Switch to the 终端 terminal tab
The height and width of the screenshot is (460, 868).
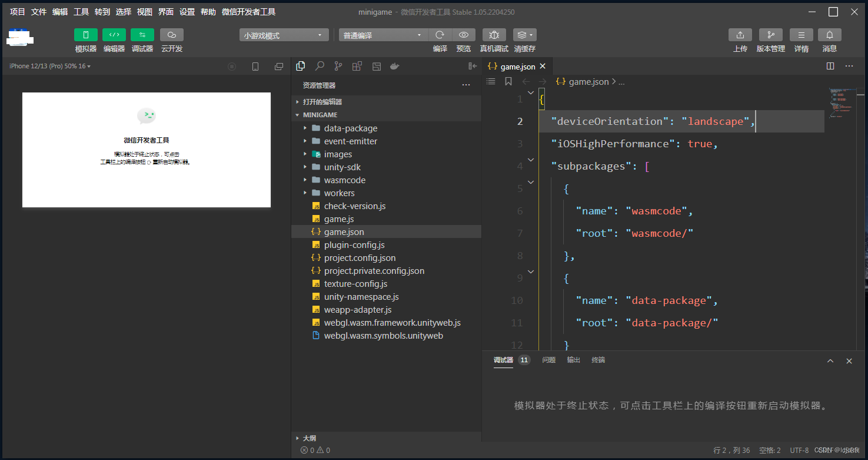598,360
